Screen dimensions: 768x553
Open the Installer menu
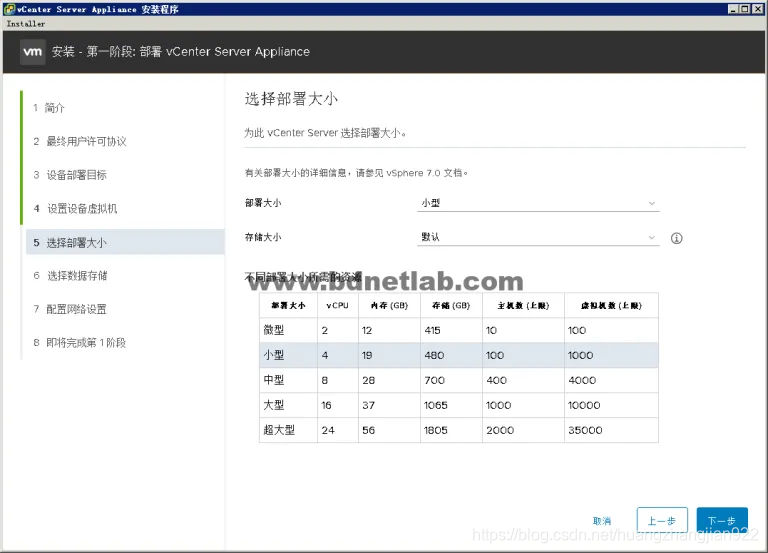coord(25,24)
